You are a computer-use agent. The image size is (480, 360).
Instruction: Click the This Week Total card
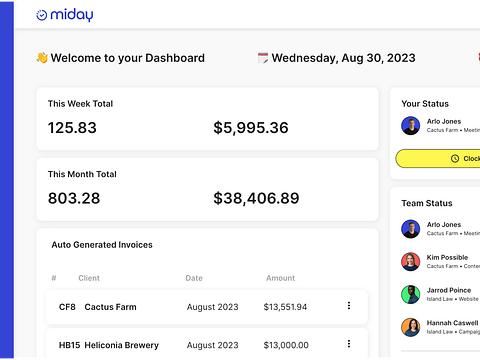point(207,119)
